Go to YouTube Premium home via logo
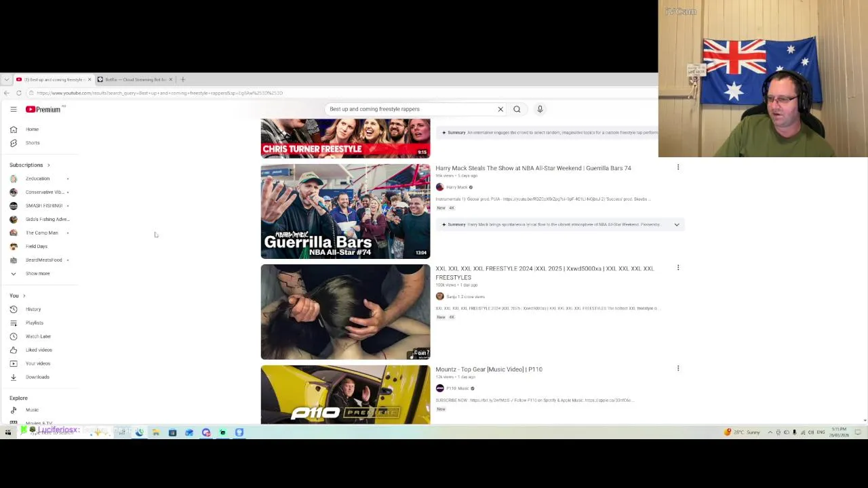The height and width of the screenshot is (488, 868). tap(43, 109)
